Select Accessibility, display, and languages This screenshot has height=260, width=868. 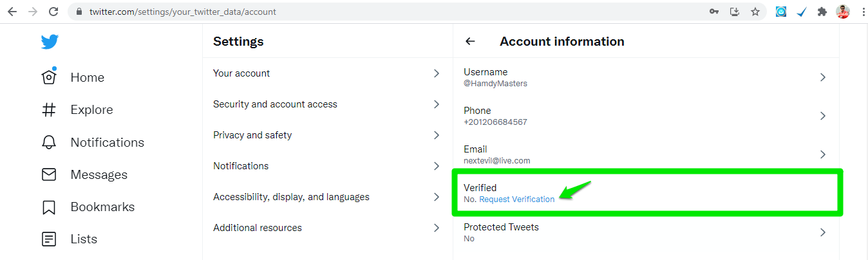[291, 197]
